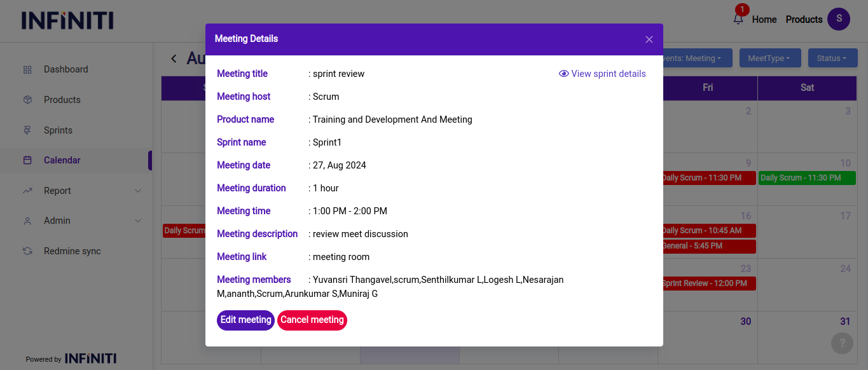Open the Home navigation item
This screenshot has height=370, width=868.
click(764, 20)
